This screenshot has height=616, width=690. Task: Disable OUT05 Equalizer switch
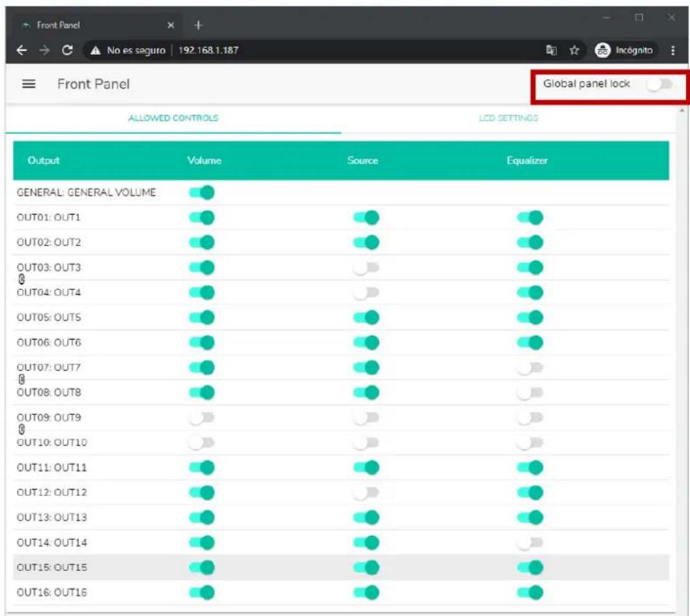pyautogui.click(x=530, y=318)
